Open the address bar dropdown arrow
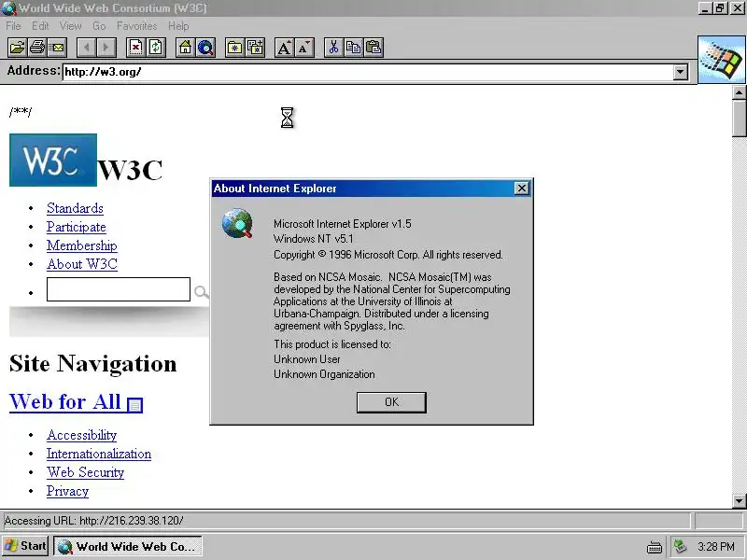The width and height of the screenshot is (747, 560). pos(681,72)
